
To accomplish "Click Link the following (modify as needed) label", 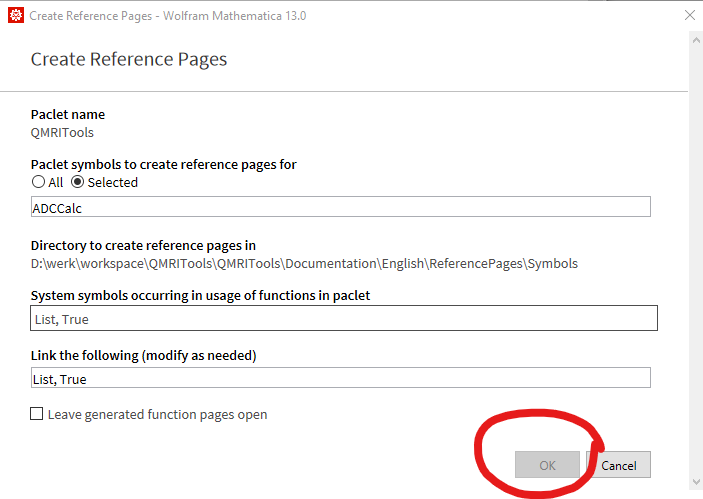I will coord(143,356).
